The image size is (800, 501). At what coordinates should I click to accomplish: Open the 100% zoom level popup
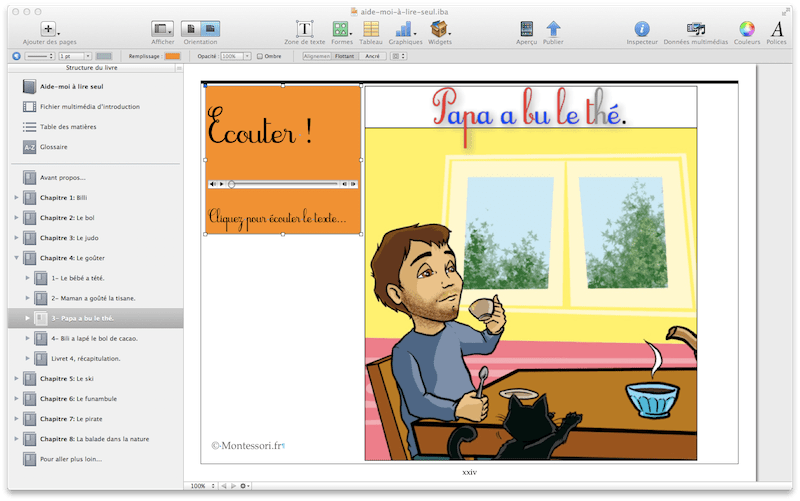pyautogui.click(x=202, y=486)
